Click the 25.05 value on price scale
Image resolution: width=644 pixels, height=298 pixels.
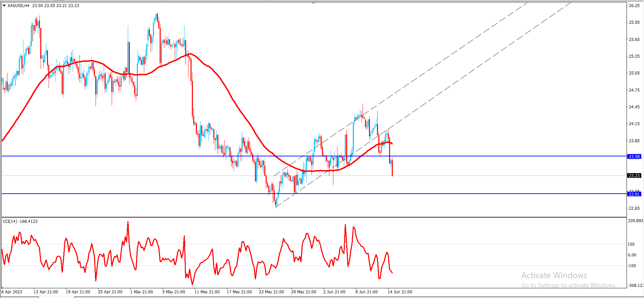click(634, 73)
